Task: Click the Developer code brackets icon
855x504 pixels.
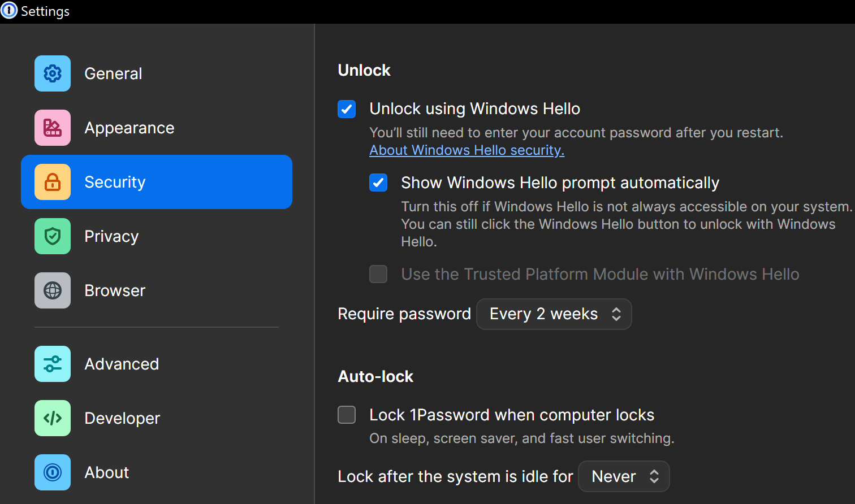Action: (x=52, y=418)
